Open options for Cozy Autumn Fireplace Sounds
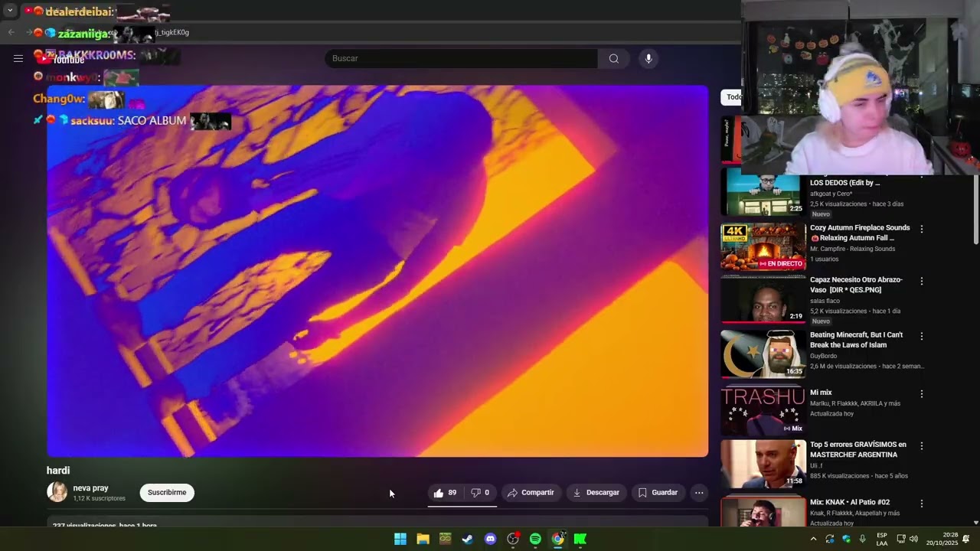This screenshot has height=551, width=980. [922, 229]
